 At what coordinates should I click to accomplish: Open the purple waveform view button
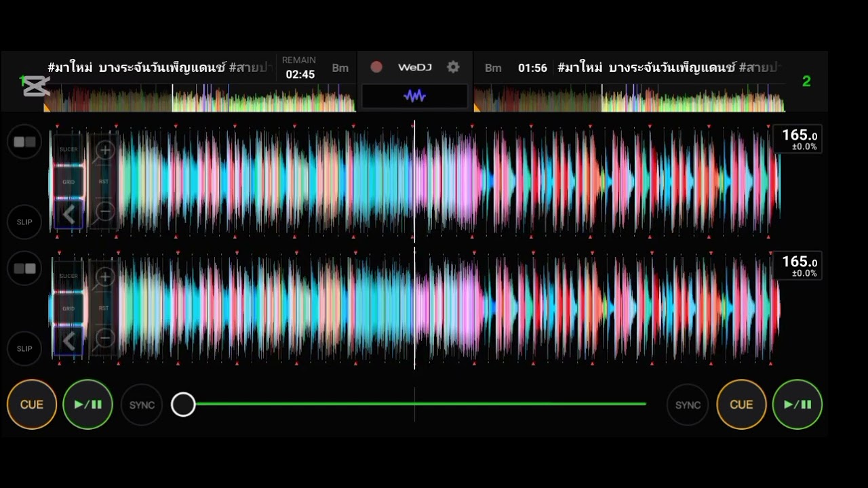[x=414, y=96]
